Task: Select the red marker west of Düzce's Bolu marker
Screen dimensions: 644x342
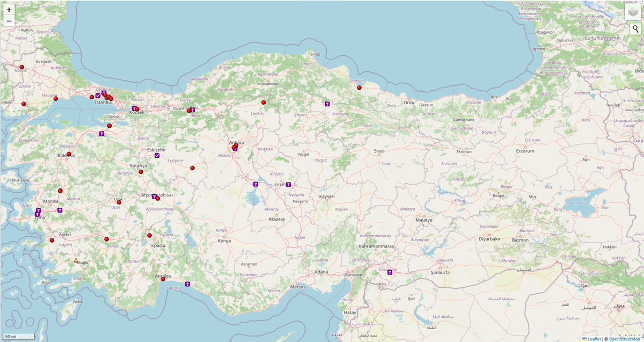Action: tap(189, 111)
